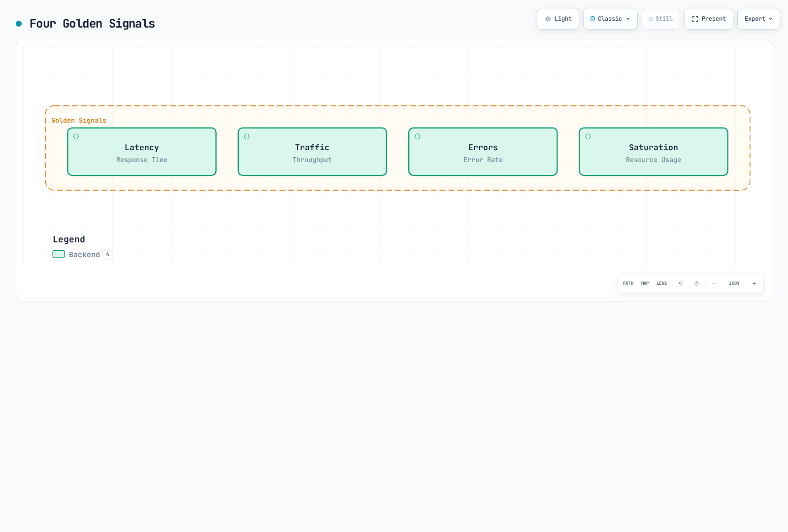The width and height of the screenshot is (788, 532).
Task: Select the Latency node
Action: tap(142, 152)
